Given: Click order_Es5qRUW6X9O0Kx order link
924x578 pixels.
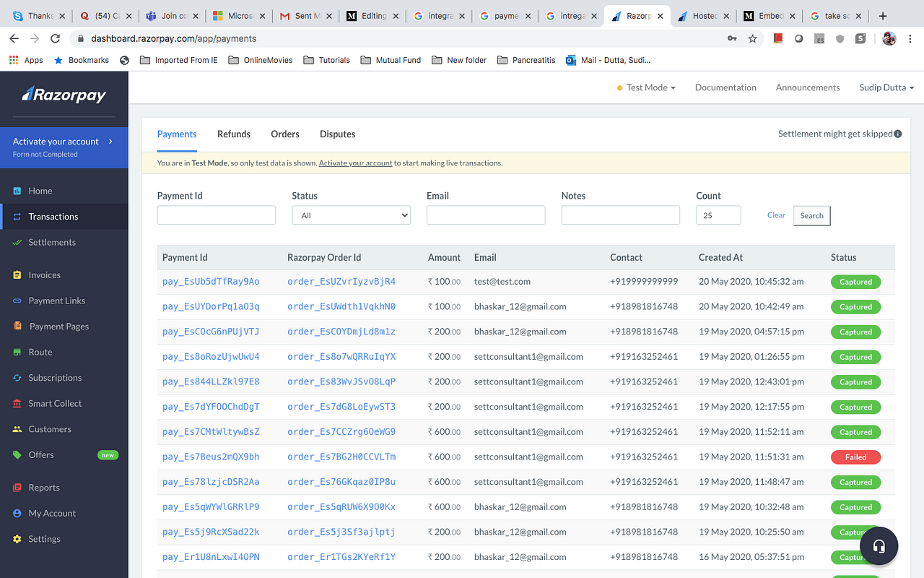Looking at the screenshot, I should [x=341, y=506].
